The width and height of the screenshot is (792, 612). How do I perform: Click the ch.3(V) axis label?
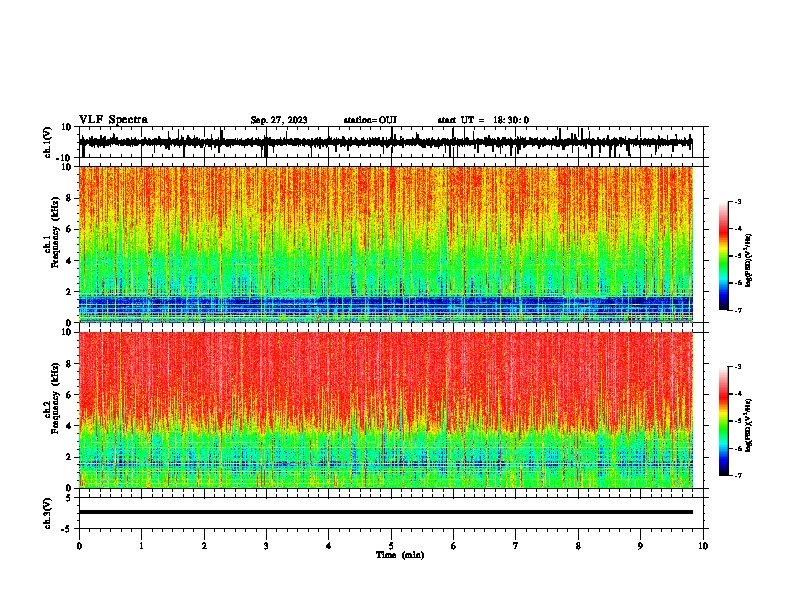48,514
